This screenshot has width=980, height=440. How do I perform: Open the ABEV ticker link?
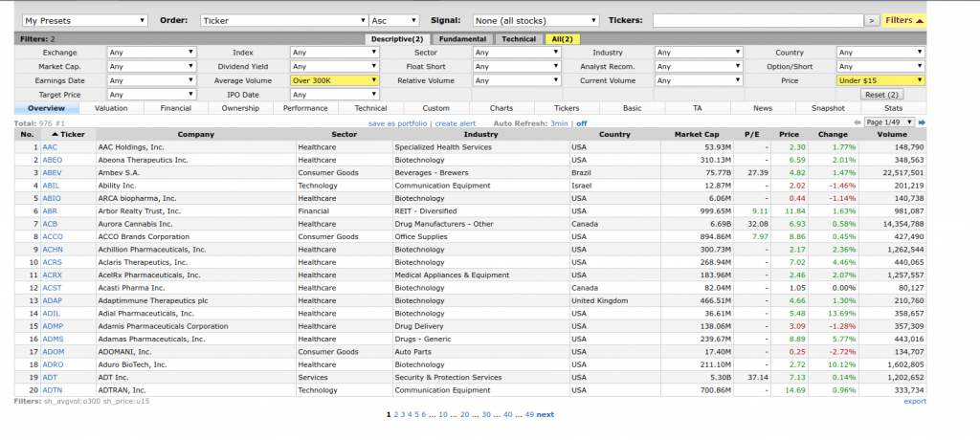(x=52, y=172)
